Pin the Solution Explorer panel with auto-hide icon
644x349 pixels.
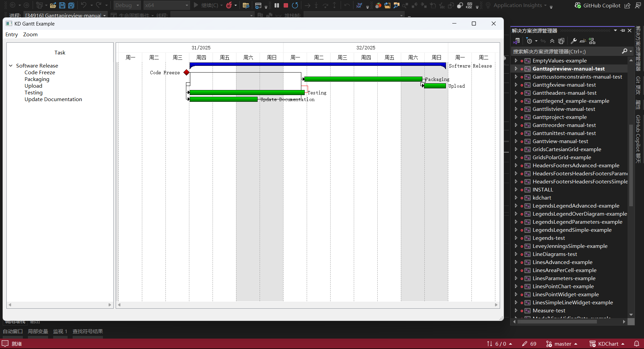[622, 31]
